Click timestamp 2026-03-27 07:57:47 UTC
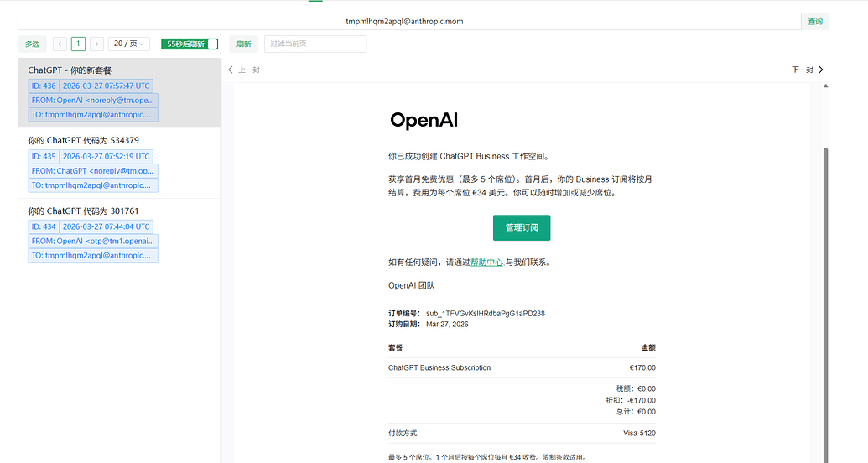 [106, 86]
